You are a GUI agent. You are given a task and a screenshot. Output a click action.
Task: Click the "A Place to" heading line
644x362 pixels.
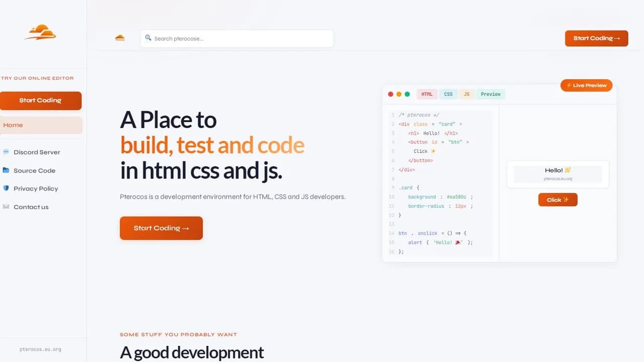click(169, 120)
